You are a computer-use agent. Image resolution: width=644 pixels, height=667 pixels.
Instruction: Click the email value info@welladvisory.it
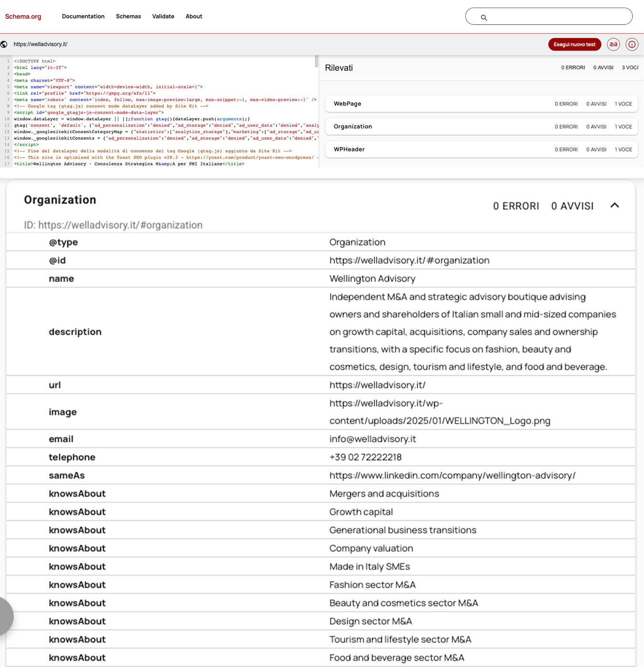click(x=372, y=439)
